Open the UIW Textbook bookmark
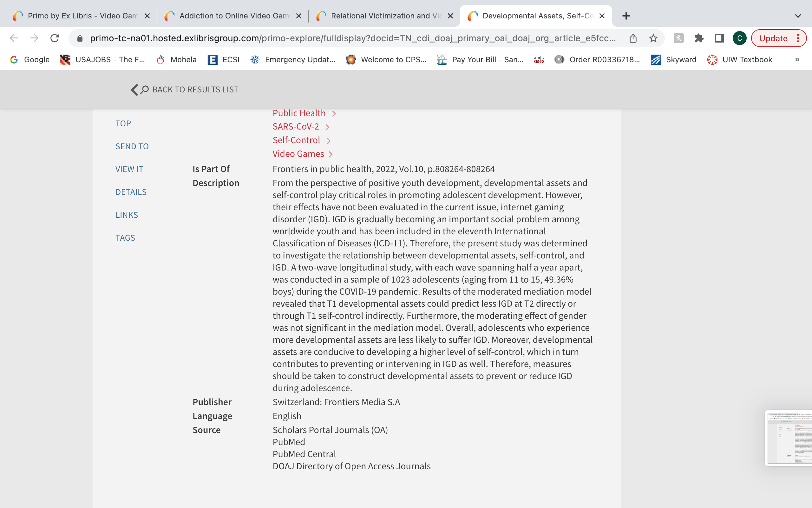 [740, 59]
